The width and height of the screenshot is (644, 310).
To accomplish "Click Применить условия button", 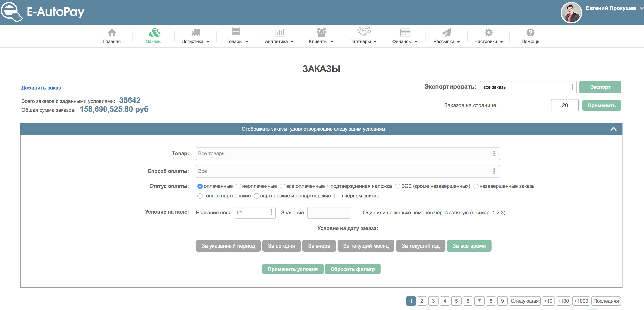I will tap(293, 269).
